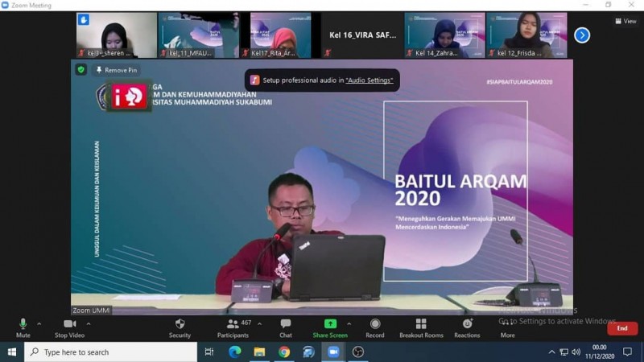
Task: Start Share Screen
Action: pyautogui.click(x=330, y=328)
